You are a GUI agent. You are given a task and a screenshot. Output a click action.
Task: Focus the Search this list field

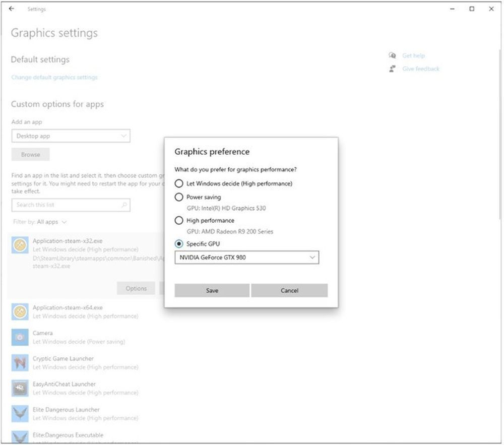(x=71, y=205)
